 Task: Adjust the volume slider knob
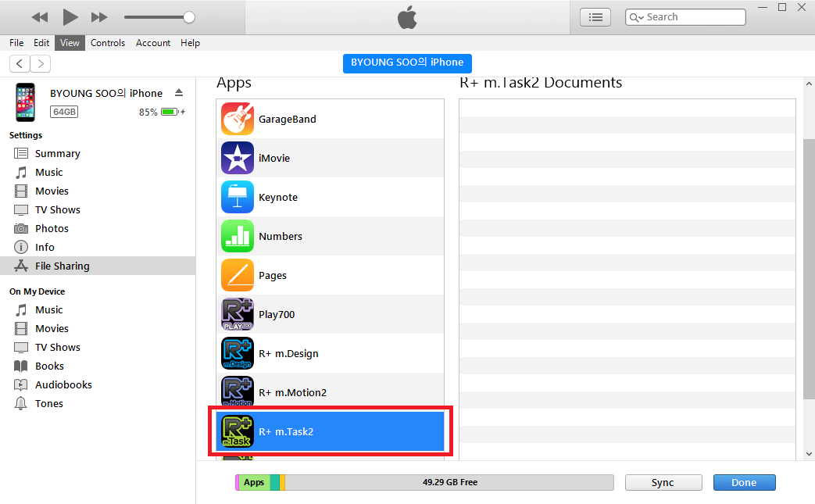point(189,17)
